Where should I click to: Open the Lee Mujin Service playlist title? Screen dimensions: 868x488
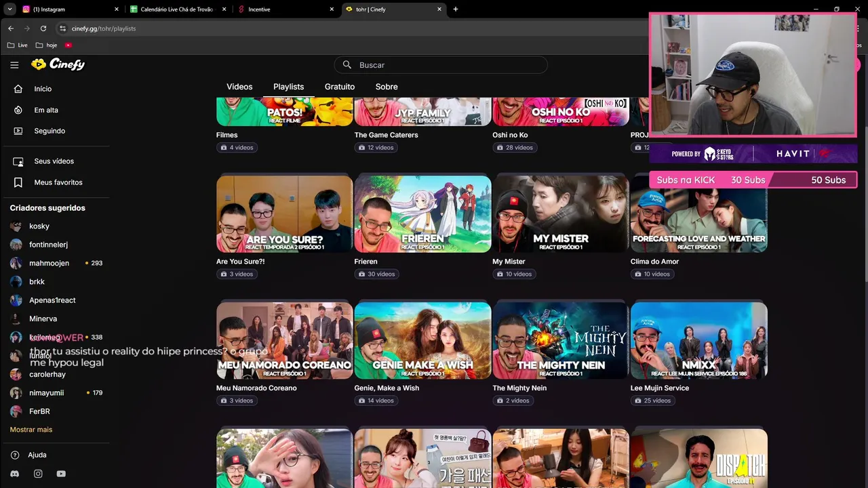pos(660,388)
